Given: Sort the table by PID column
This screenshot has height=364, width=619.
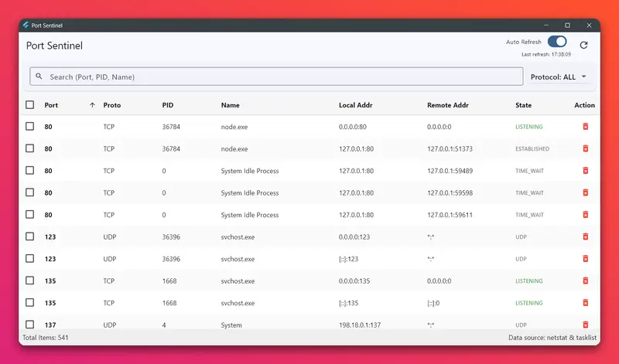Looking at the screenshot, I should 168,105.
